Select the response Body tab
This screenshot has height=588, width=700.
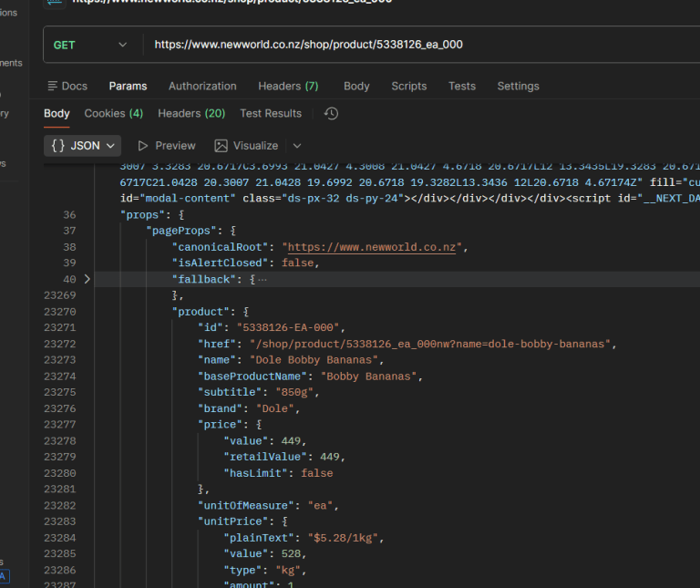(x=57, y=113)
